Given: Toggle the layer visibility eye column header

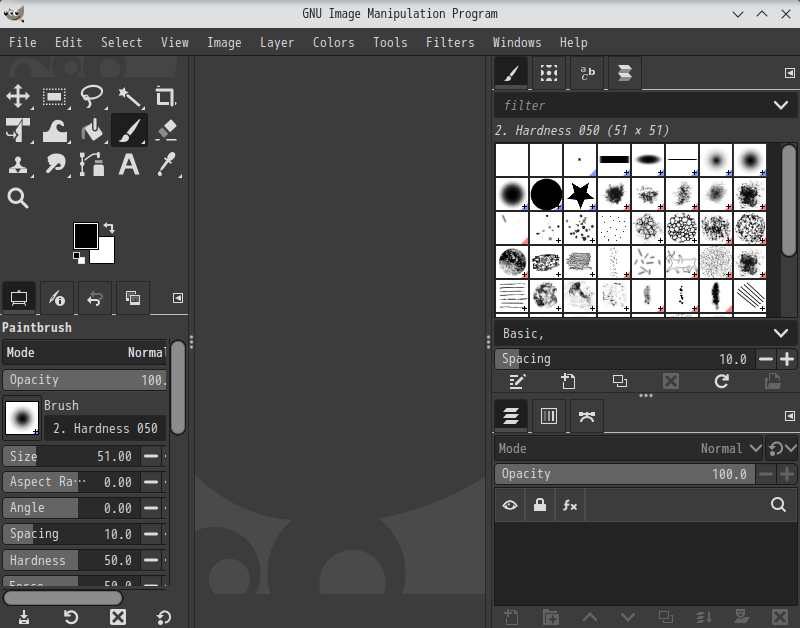Looking at the screenshot, I should (x=510, y=506).
